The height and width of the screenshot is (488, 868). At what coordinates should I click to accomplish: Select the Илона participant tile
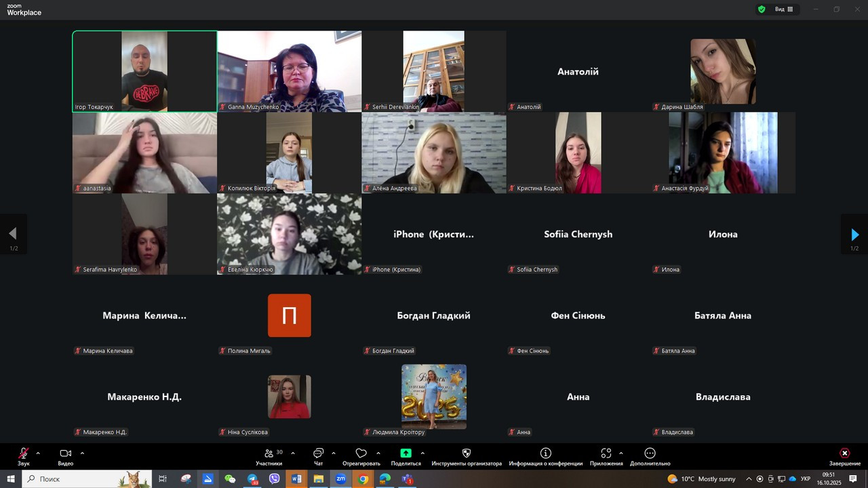(x=723, y=234)
